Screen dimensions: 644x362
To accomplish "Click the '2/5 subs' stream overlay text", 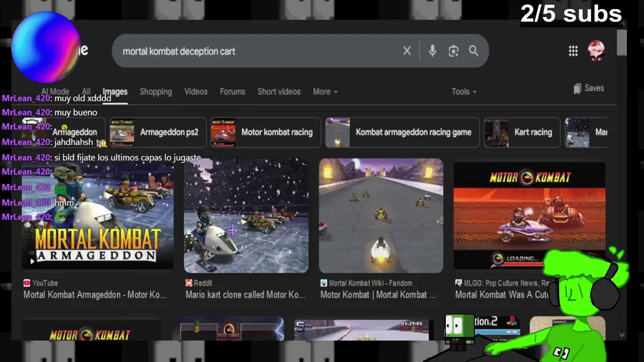I will 571,14.
